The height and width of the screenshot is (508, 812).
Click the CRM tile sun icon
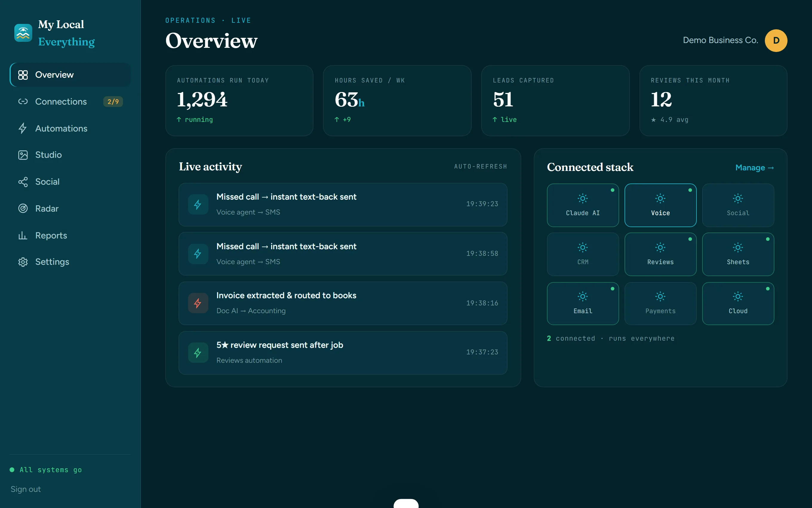[583, 248]
